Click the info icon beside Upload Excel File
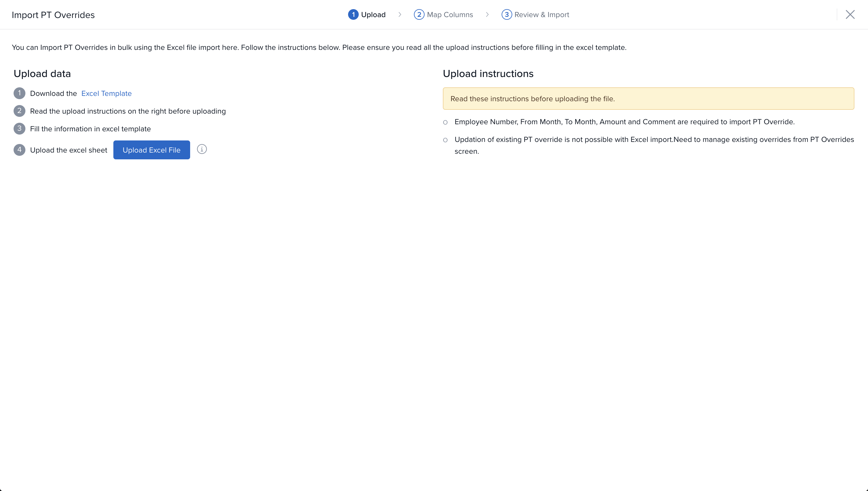The height and width of the screenshot is (491, 868). click(x=202, y=149)
